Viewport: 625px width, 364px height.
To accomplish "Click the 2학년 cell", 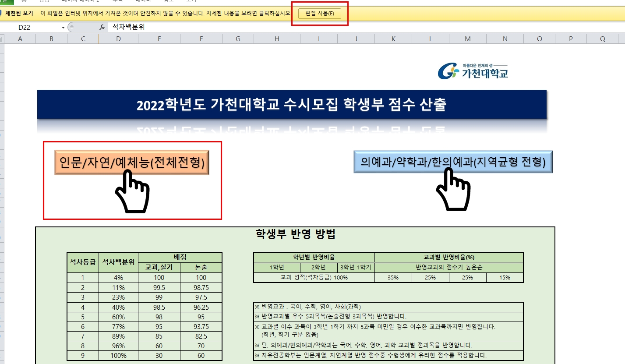I will point(318,267).
